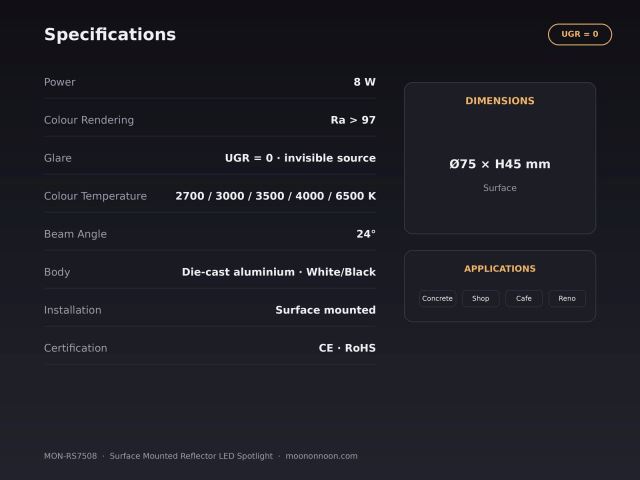Click the MON-RS7508 model code

(x=71, y=456)
